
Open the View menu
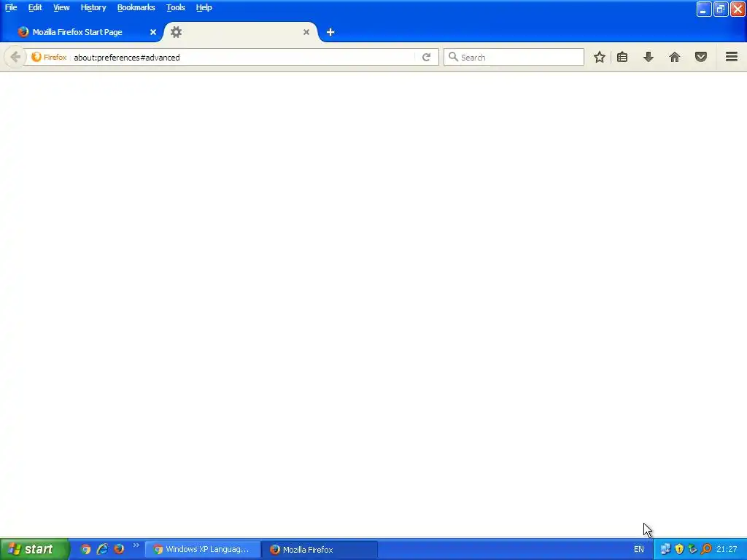tap(61, 7)
